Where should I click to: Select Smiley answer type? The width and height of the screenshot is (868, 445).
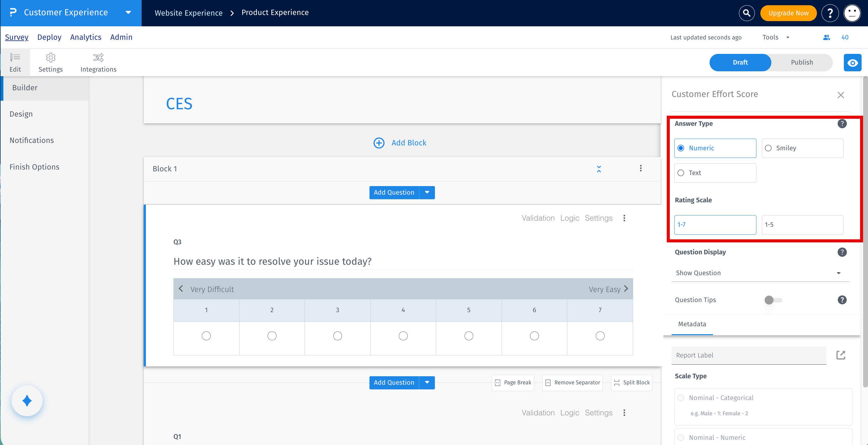click(x=802, y=148)
